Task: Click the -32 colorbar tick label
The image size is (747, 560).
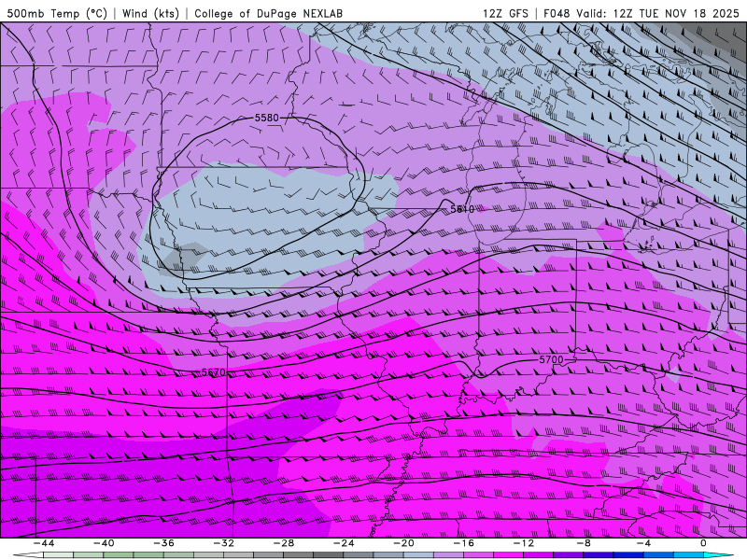Action: click(224, 543)
